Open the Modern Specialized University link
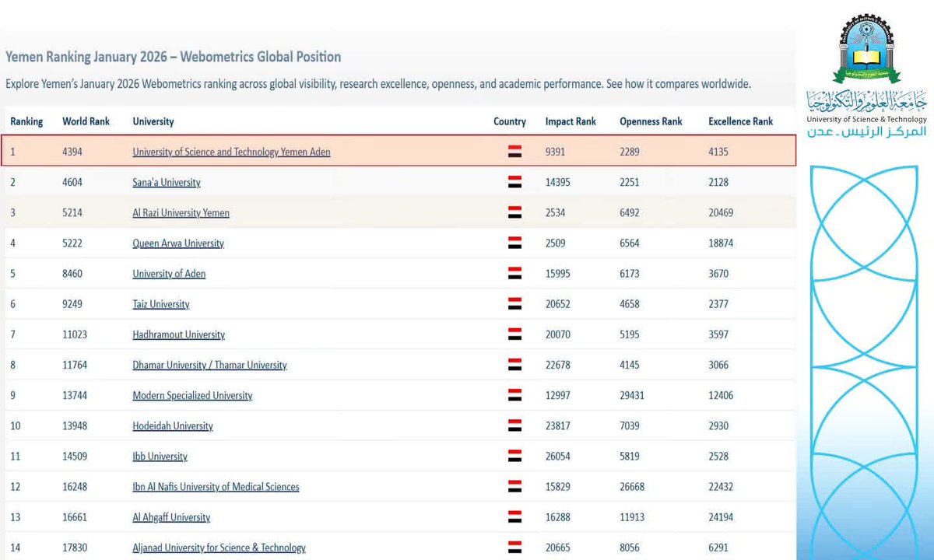Screen dimensions: 934x560 point(192,395)
